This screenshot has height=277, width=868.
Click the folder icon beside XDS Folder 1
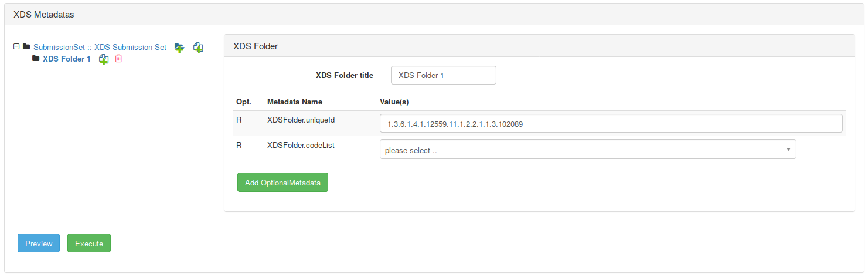point(36,59)
